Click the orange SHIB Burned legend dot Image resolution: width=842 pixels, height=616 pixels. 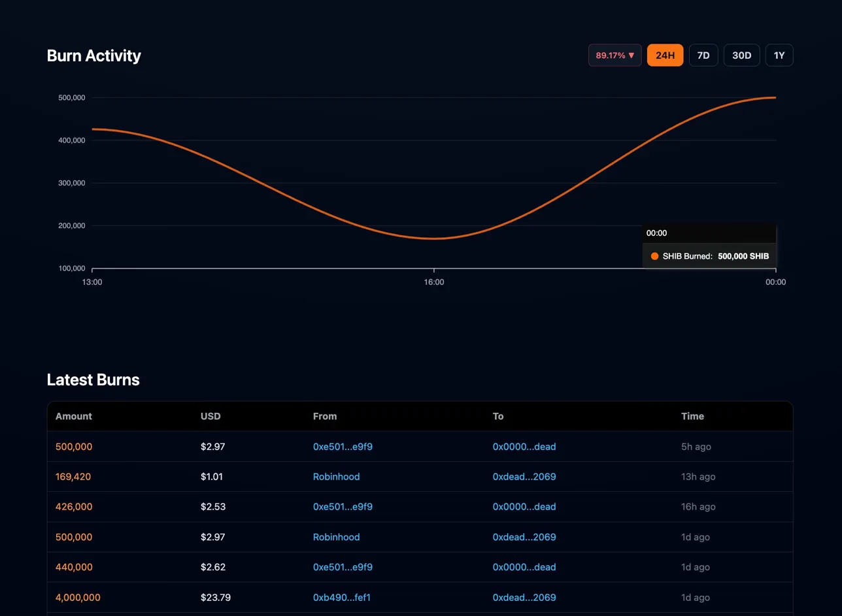(x=654, y=257)
